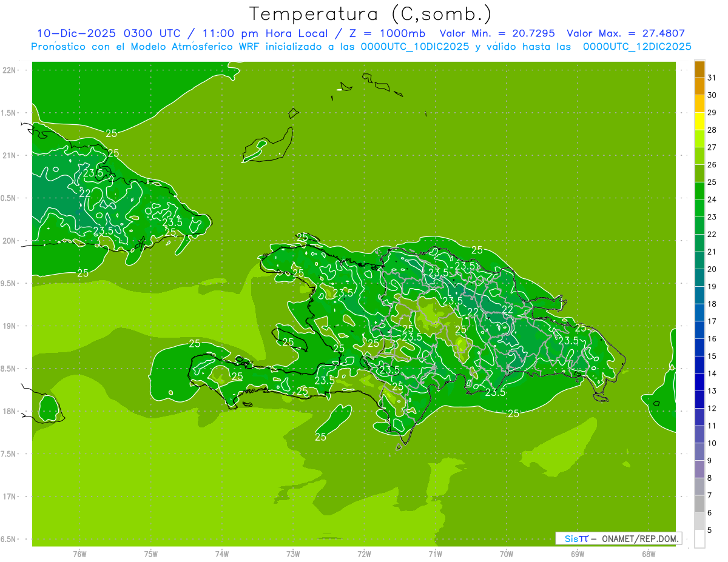The image size is (728, 562).
Task: Select the dark blue swatch between 13 and 14
Action: click(x=699, y=382)
